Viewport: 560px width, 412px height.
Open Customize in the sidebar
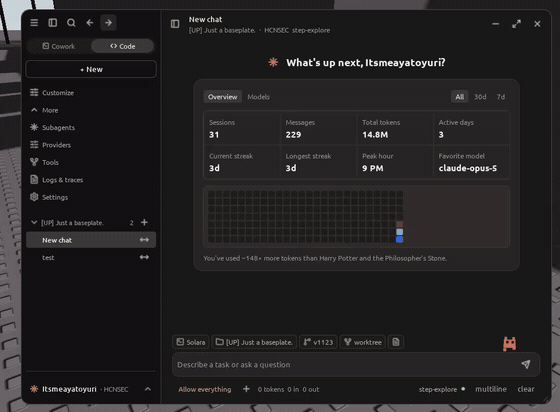tap(91, 93)
